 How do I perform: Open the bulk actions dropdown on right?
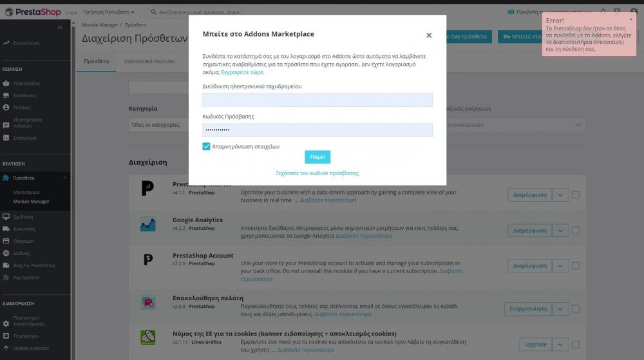pyautogui.click(x=516, y=125)
